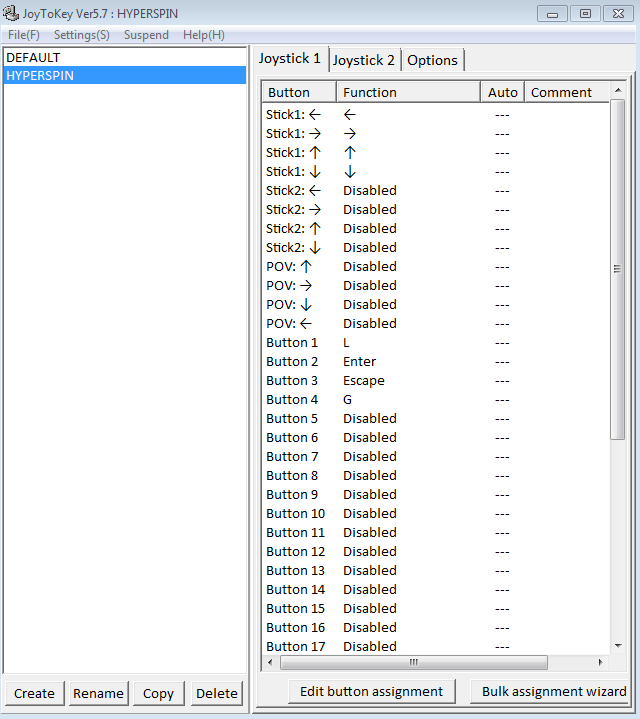Screen dimensions: 640x719
Task: Select the Button 12 row
Action: [436, 552]
